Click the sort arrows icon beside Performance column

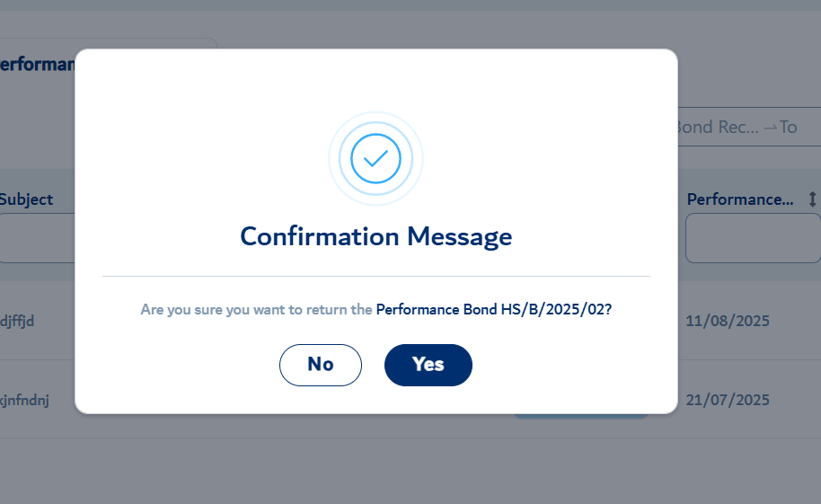(x=812, y=199)
